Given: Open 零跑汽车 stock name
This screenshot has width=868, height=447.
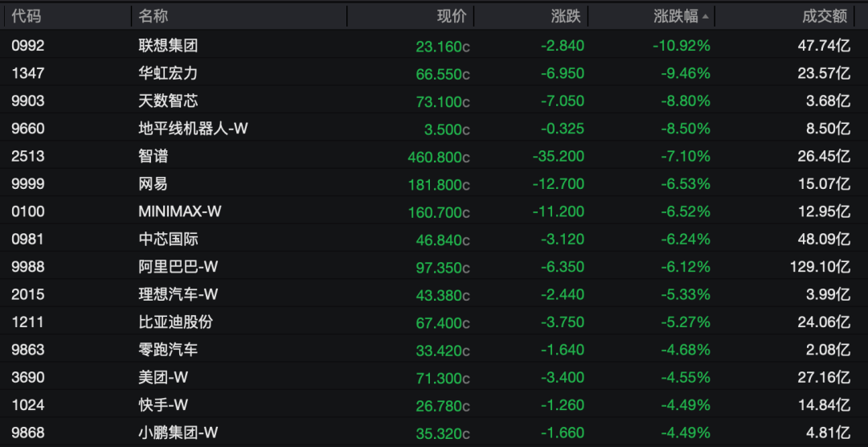Looking at the screenshot, I should tap(168, 350).
